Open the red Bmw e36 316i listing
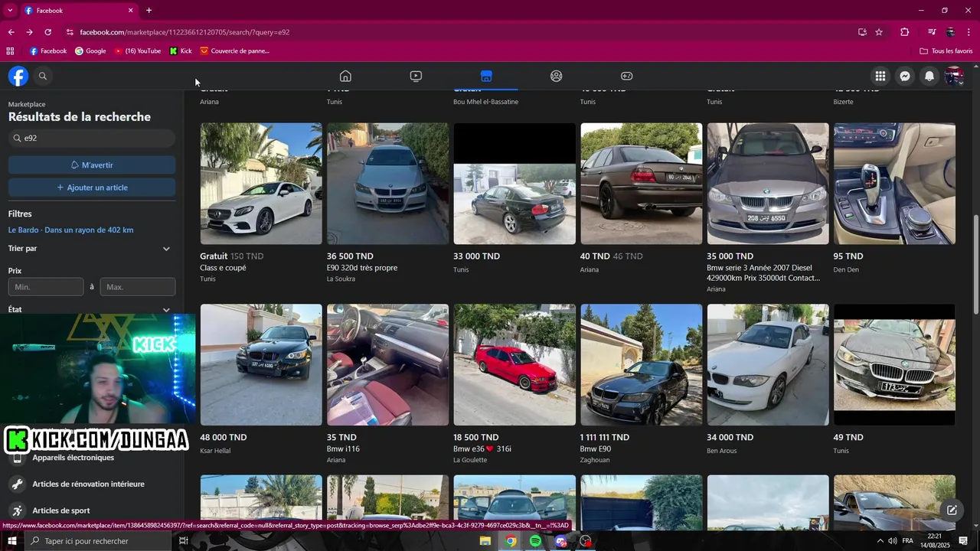This screenshot has height=551, width=980. click(x=514, y=365)
